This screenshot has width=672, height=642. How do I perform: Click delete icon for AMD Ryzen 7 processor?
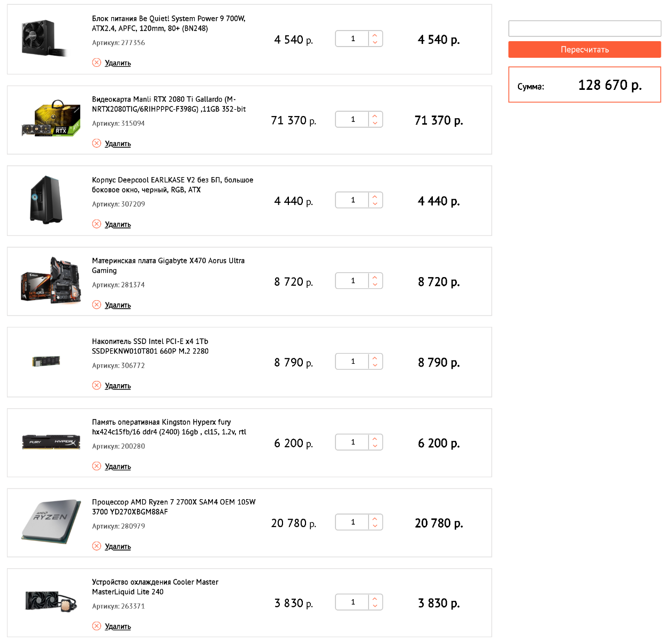click(96, 546)
